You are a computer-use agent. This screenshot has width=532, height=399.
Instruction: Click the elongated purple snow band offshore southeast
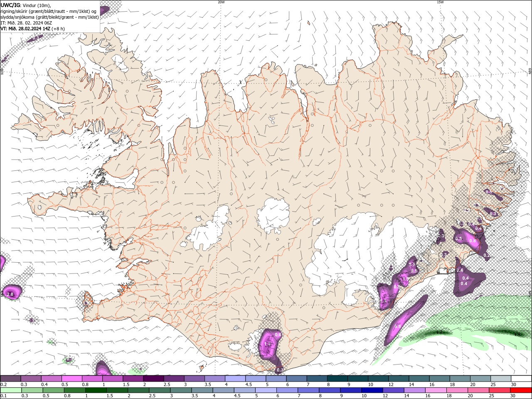(406, 320)
